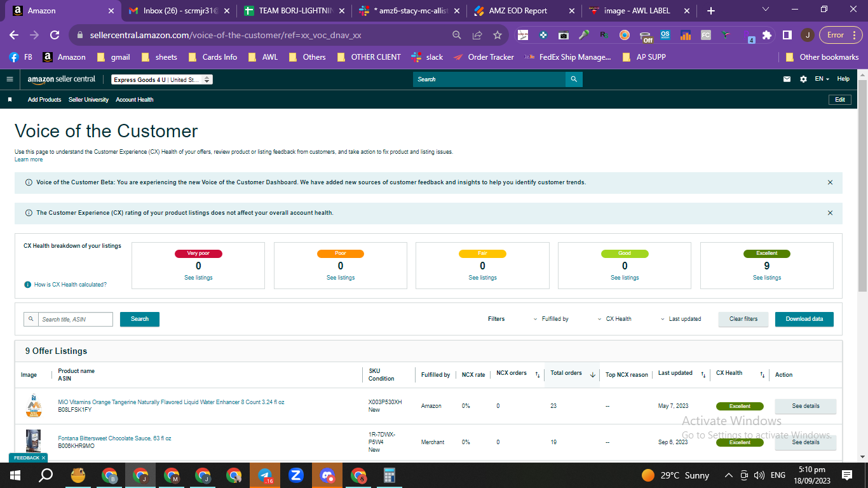Click the Download data button

(x=804, y=319)
